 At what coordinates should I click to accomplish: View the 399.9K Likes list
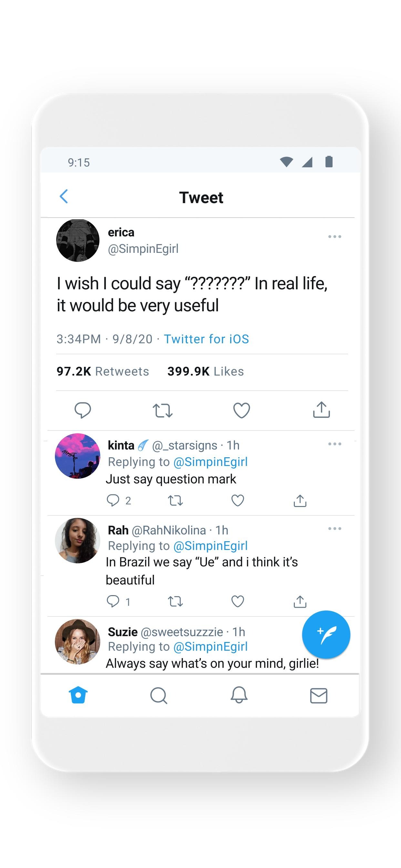coord(206,371)
